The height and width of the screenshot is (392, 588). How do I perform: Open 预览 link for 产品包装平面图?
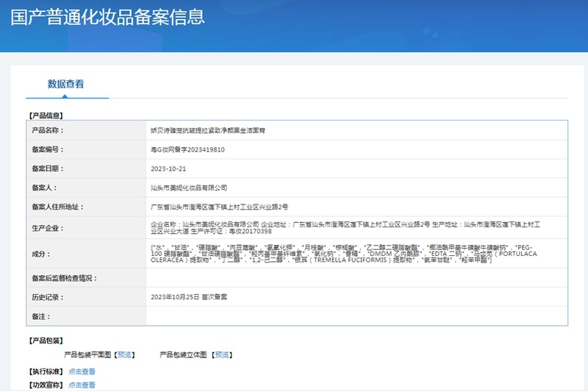tap(124, 355)
